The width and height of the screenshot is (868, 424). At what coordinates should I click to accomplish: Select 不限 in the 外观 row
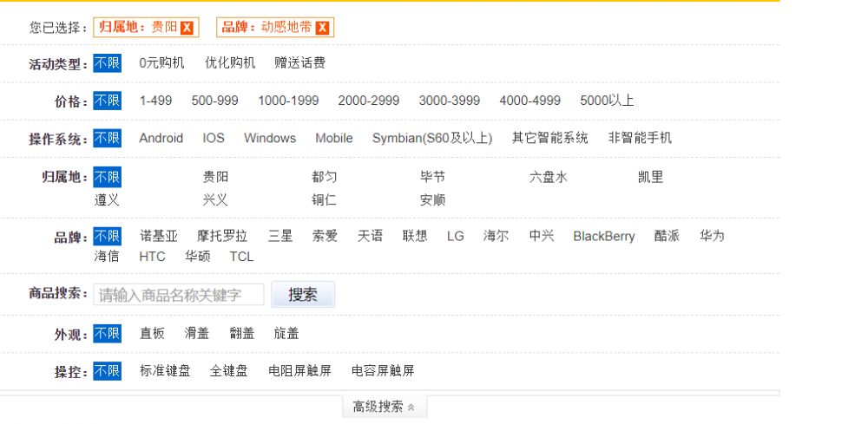pos(107,334)
